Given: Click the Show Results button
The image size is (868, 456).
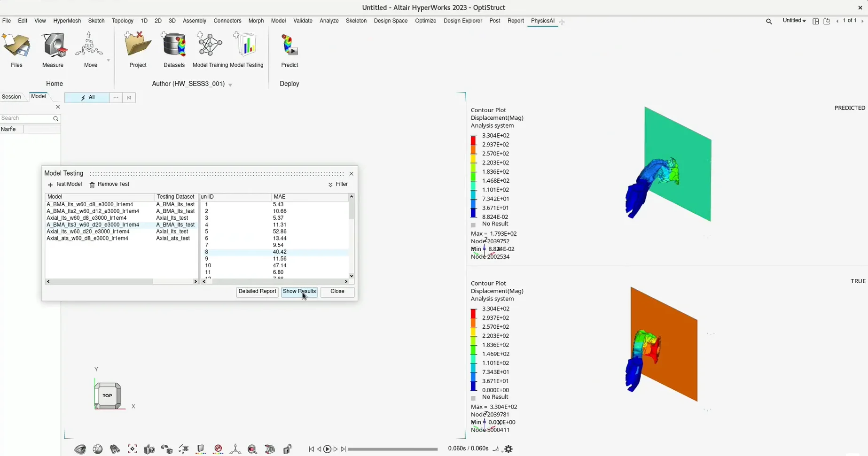Looking at the screenshot, I should (299, 292).
